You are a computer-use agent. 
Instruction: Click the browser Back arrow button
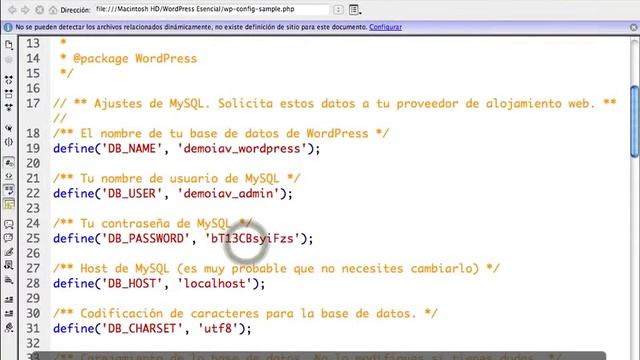pyautogui.click(x=12, y=10)
